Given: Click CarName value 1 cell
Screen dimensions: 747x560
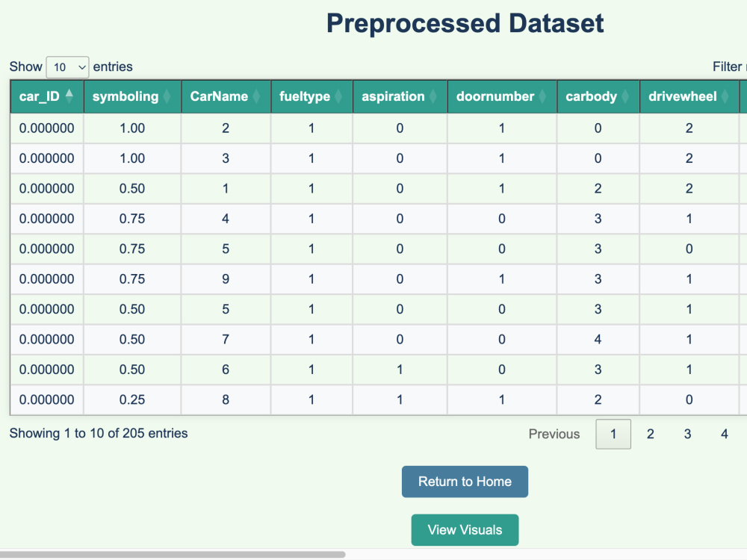Looking at the screenshot, I should pyautogui.click(x=226, y=189).
